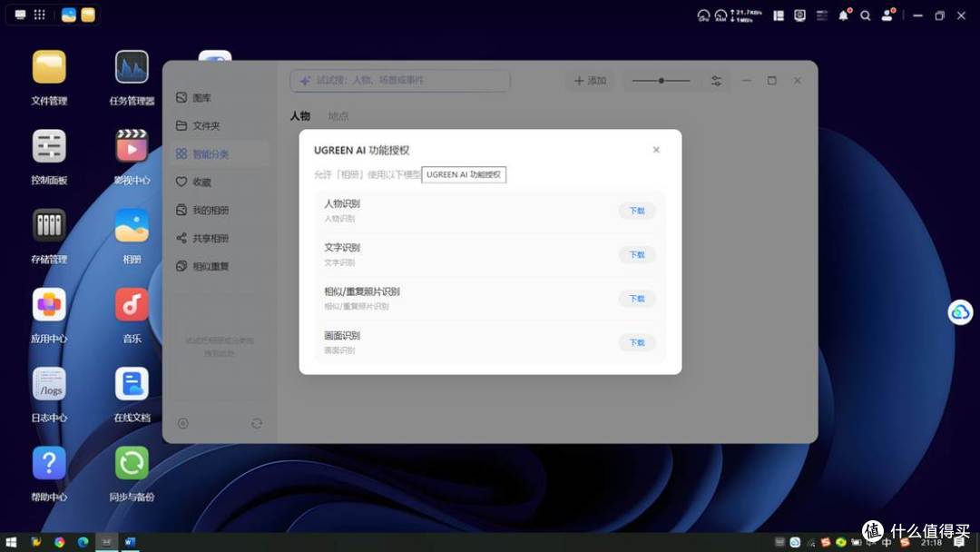Viewport: 980px width, 552px height.
Task: Click the search magnifier in the top bar
Action: coord(866,15)
